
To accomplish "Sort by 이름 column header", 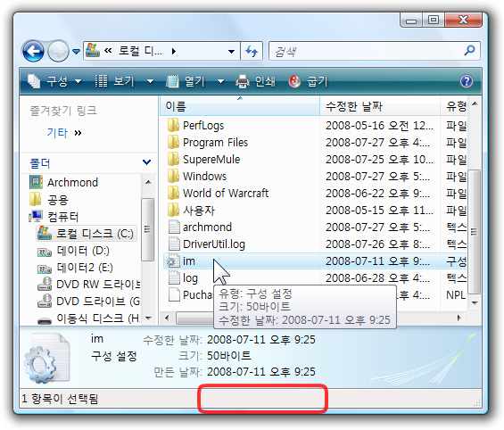I will point(240,106).
